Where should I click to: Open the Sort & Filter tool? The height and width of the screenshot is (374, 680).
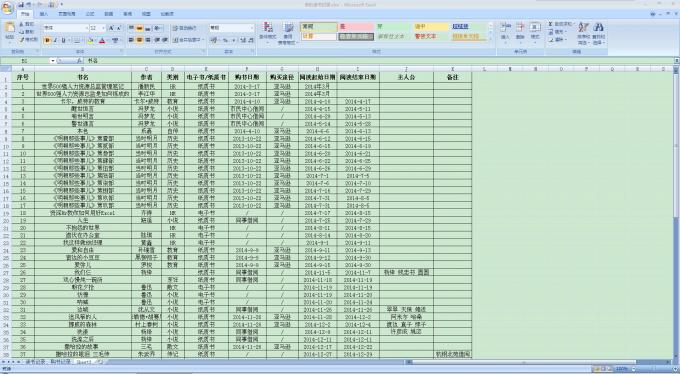pyautogui.click(x=583, y=33)
